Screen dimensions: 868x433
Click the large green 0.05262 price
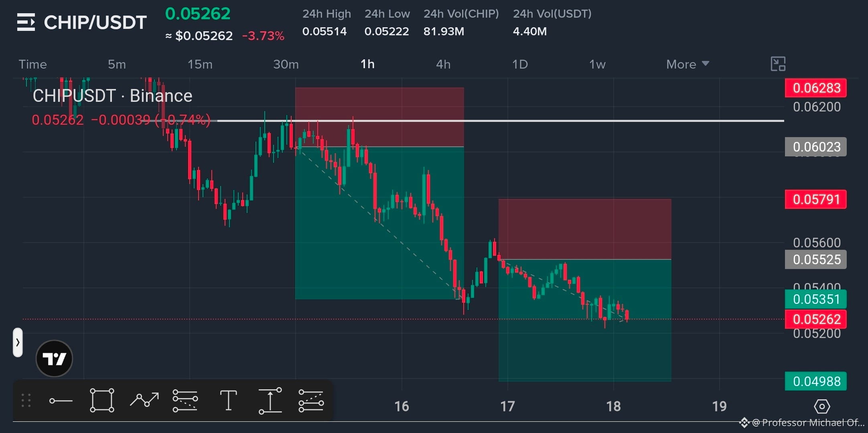tap(198, 14)
